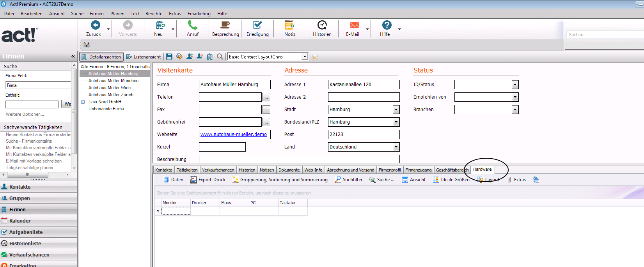Open the Firmenzugang tab
The image size is (644, 267).
[x=418, y=170]
